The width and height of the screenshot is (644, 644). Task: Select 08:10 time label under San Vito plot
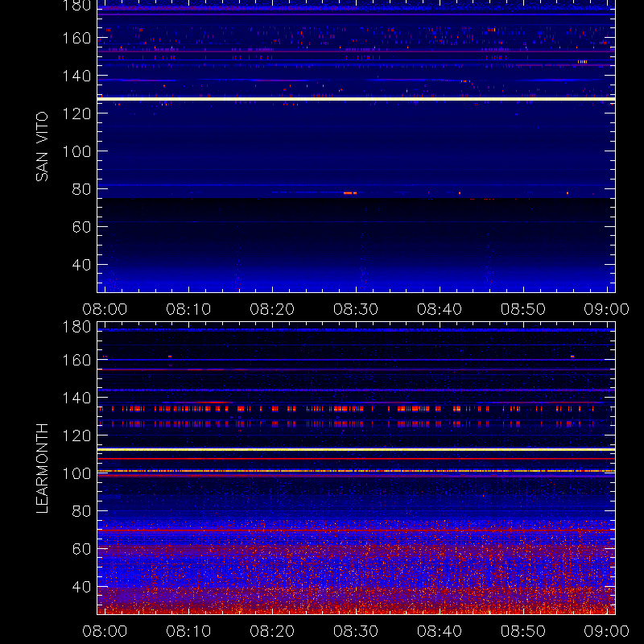coord(188,309)
